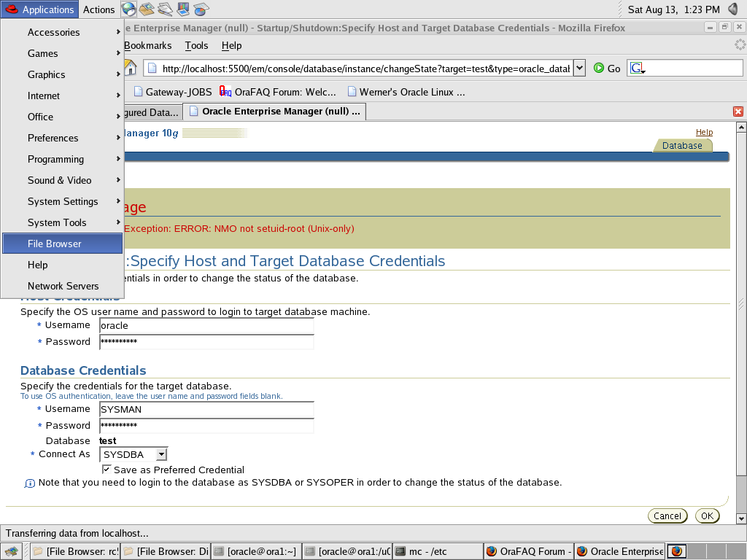The image size is (747, 560).
Task: Expand the Graphics submenu
Action: (63, 74)
